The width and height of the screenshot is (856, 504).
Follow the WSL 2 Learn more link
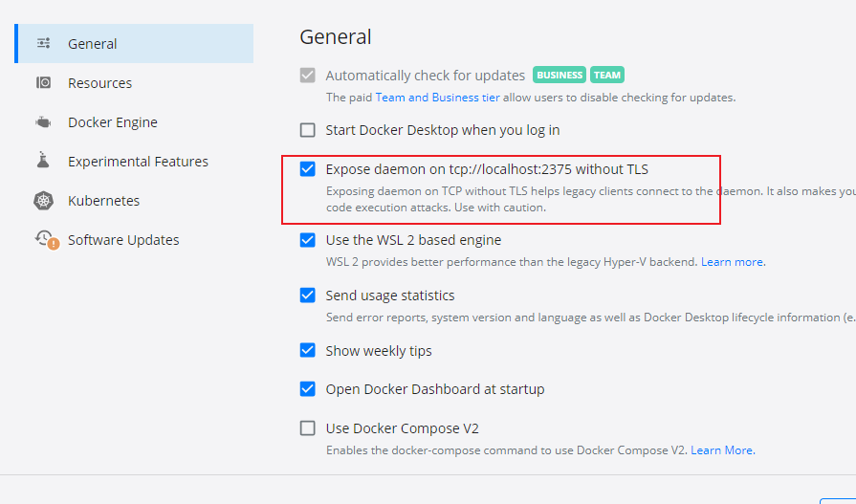point(732,261)
